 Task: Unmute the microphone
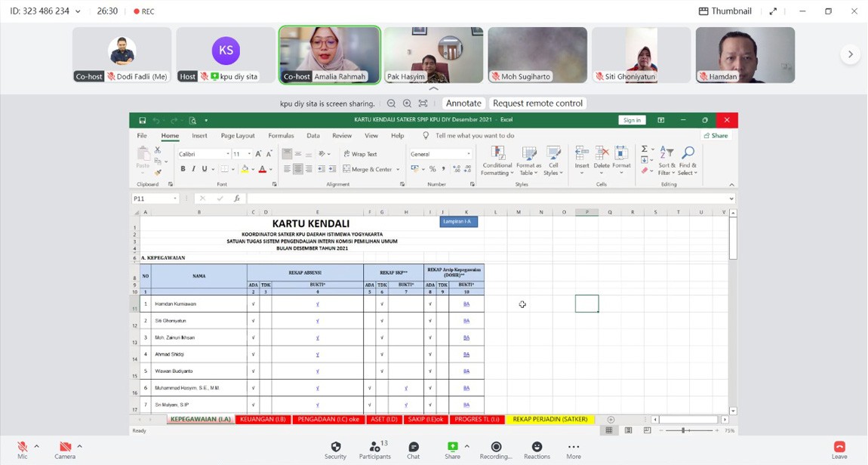coord(23,447)
